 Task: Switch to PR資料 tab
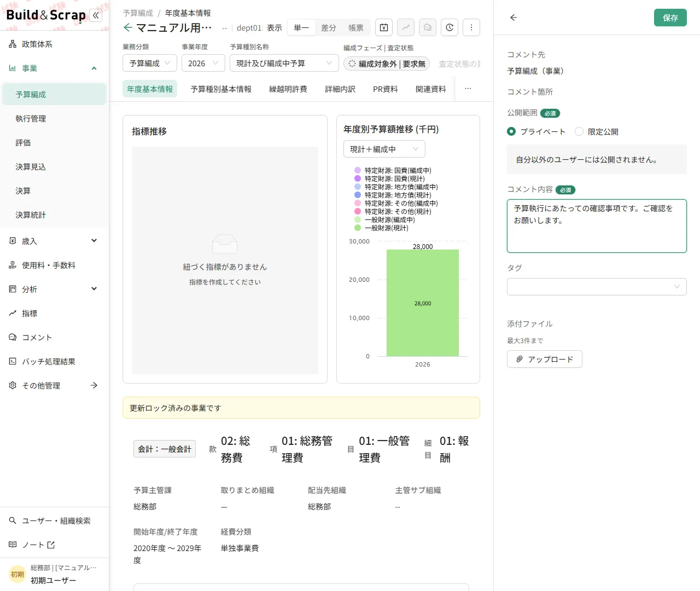386,89
